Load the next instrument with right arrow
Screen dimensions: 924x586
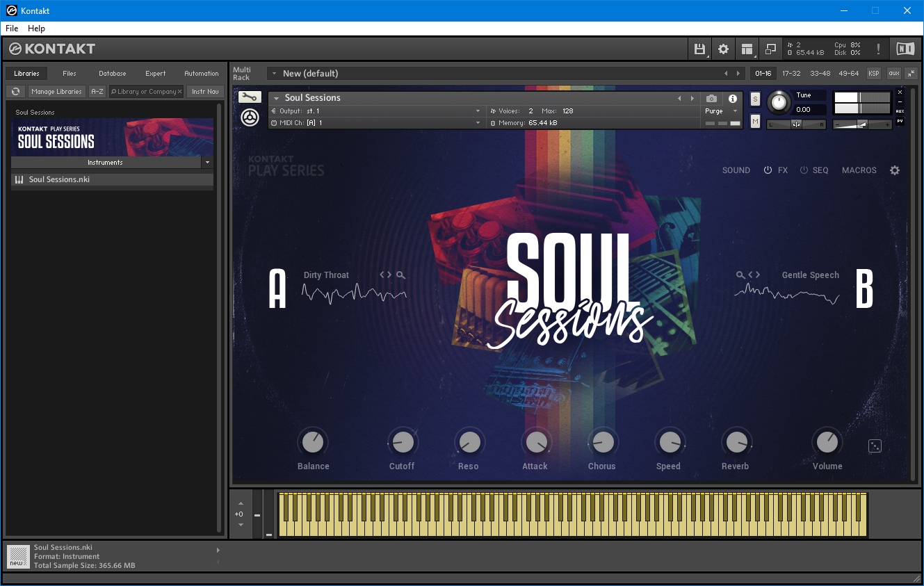coord(692,99)
